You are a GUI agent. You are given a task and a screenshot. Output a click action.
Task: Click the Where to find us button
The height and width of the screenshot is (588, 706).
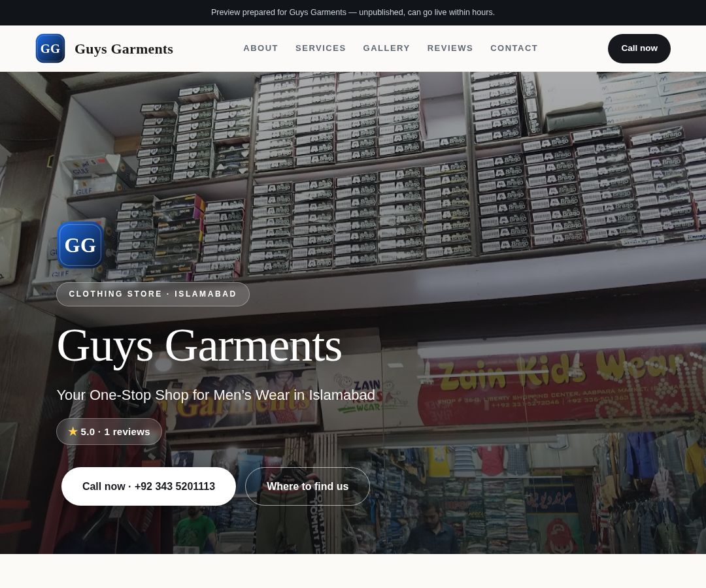[307, 486]
